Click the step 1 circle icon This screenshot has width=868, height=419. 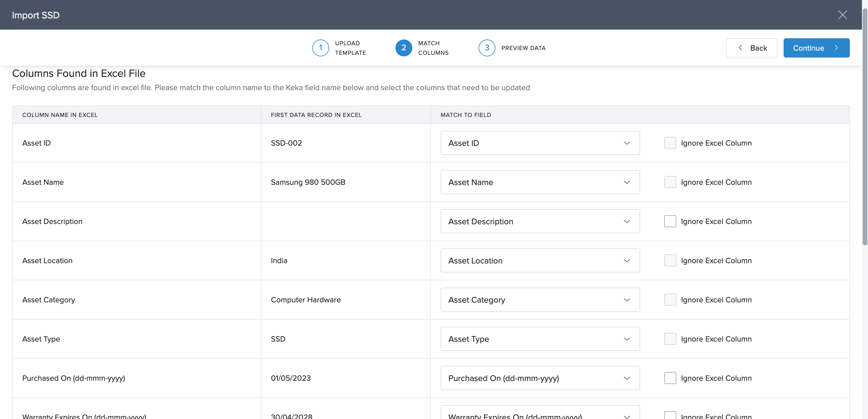pyautogui.click(x=320, y=48)
